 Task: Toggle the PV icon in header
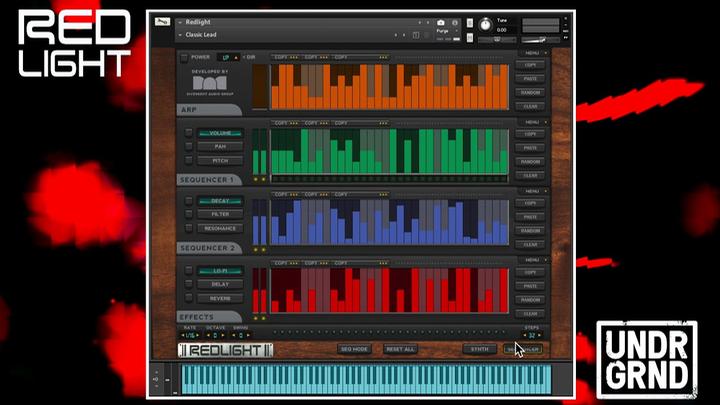tap(566, 38)
